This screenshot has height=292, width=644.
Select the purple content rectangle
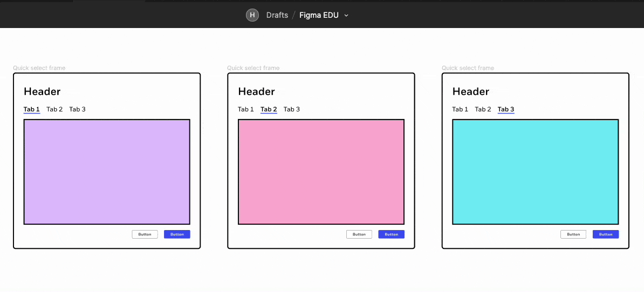(107, 172)
